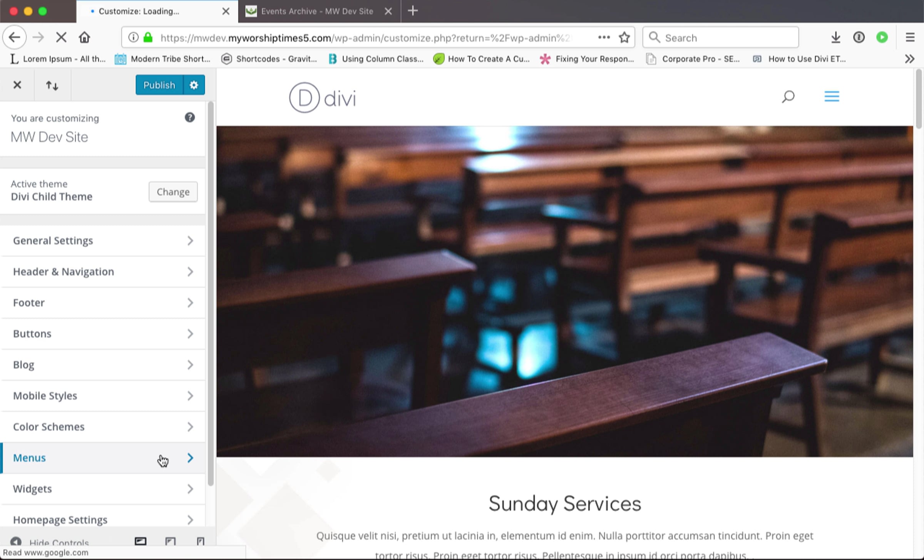Expand General Settings section
The height and width of the screenshot is (560, 924).
[x=102, y=241]
